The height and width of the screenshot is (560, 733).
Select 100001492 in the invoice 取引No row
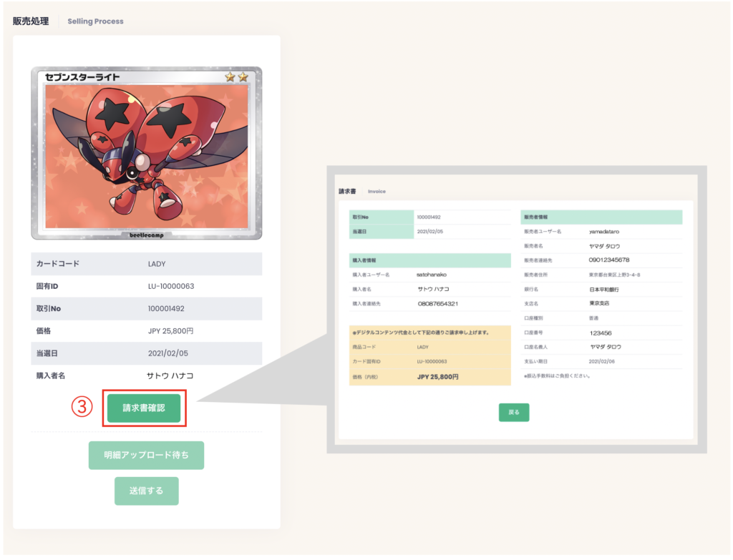pos(429,217)
